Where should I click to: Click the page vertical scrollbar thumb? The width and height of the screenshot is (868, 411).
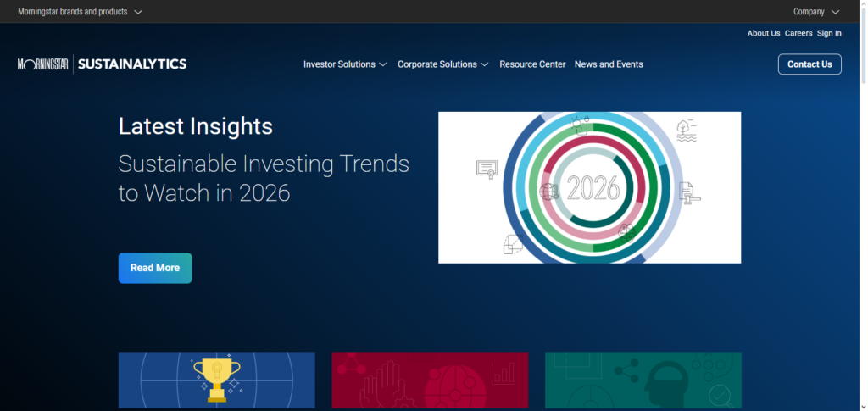click(864, 47)
